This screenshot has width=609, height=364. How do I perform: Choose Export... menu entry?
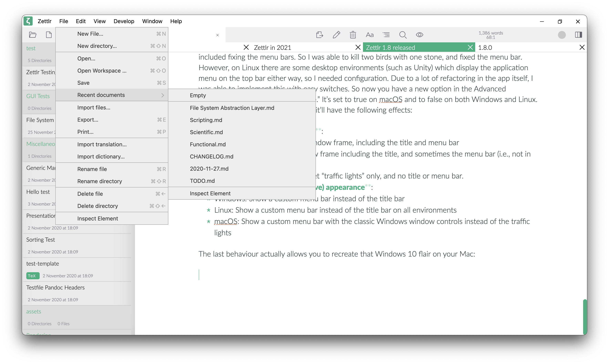click(112, 120)
